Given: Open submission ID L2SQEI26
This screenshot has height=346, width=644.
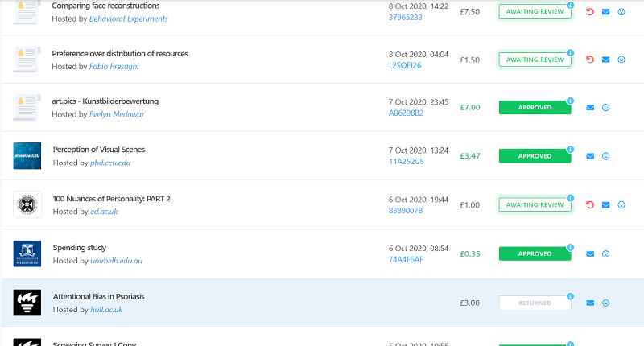Looking at the screenshot, I should (405, 65).
